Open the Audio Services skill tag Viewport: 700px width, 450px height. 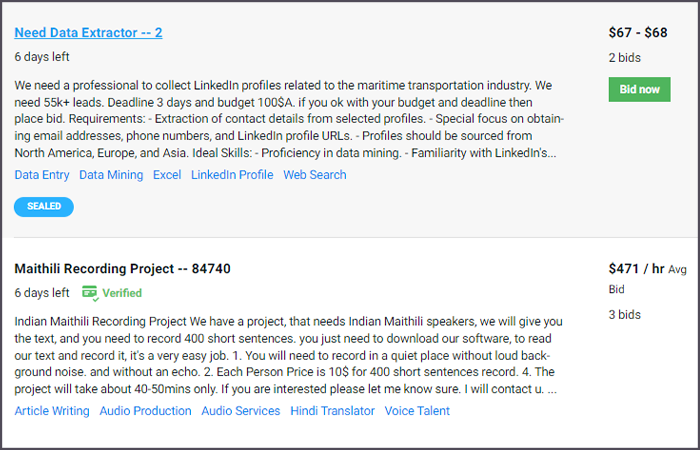click(x=241, y=411)
